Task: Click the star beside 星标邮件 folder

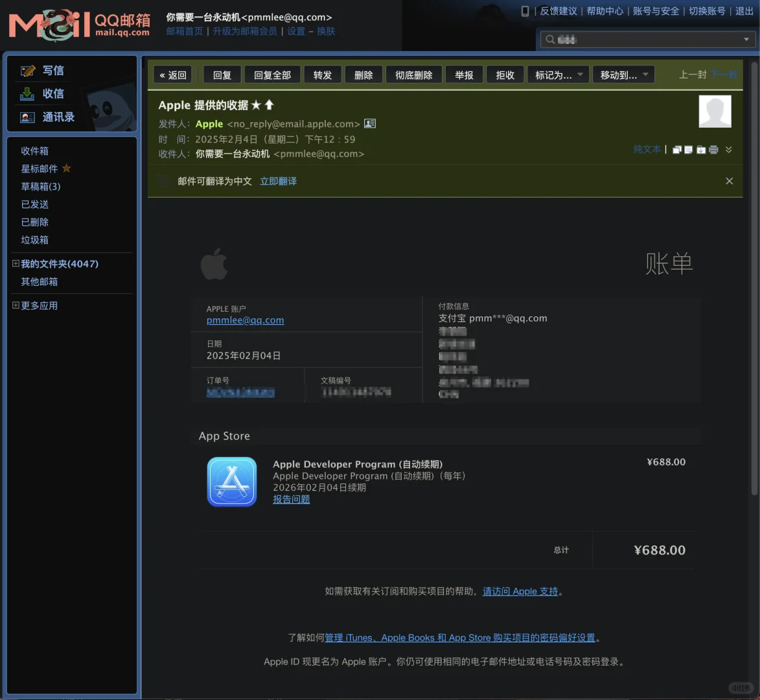Action: coord(67,169)
